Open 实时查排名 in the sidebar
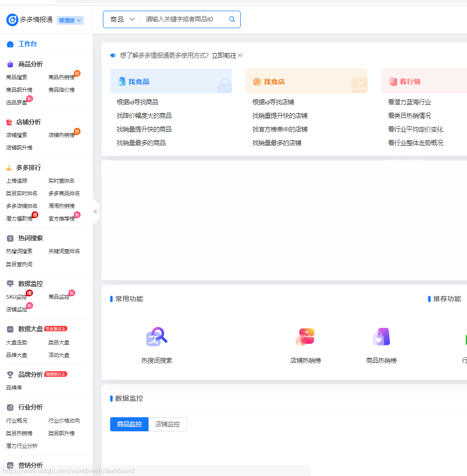This screenshot has width=467, height=476. [62, 181]
